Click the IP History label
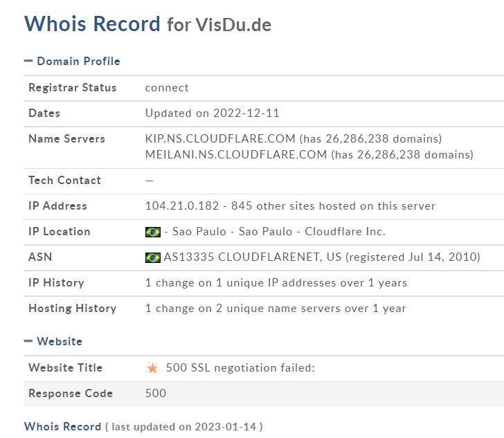The image size is (504, 438). pyautogui.click(x=56, y=282)
